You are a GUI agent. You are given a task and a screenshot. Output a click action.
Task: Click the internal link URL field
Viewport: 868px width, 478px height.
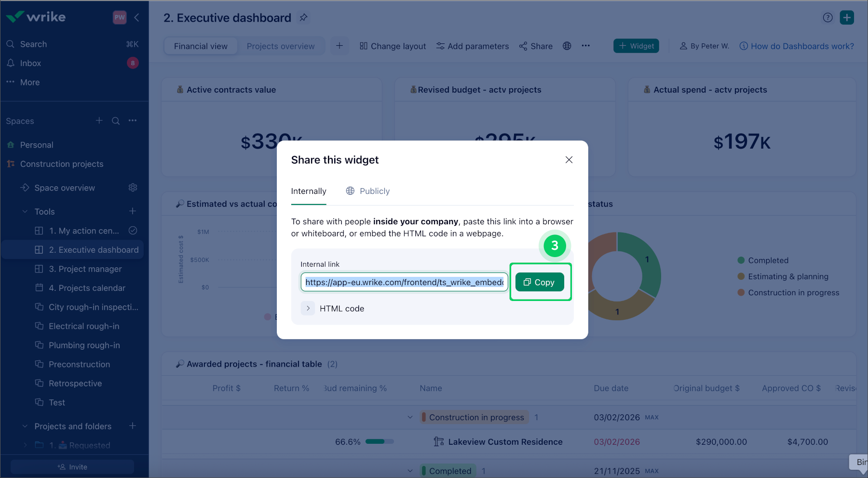point(404,282)
